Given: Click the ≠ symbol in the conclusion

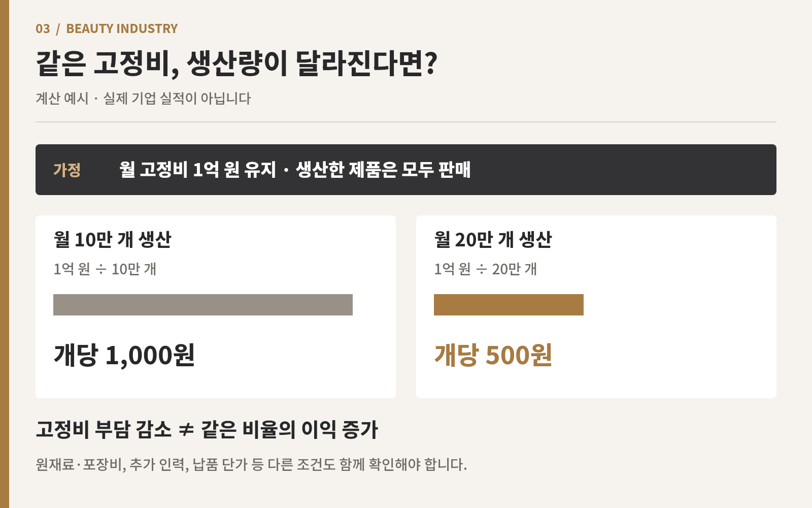Looking at the screenshot, I should 187,430.
